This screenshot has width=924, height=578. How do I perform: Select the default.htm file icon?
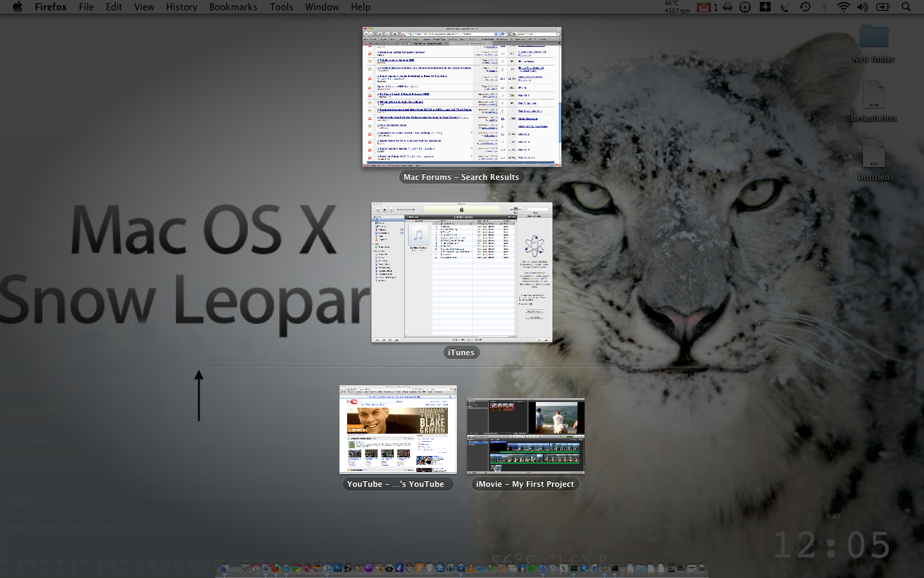(874, 96)
